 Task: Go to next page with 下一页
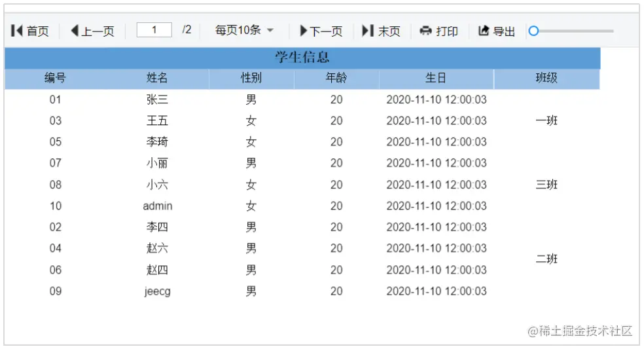tap(321, 31)
